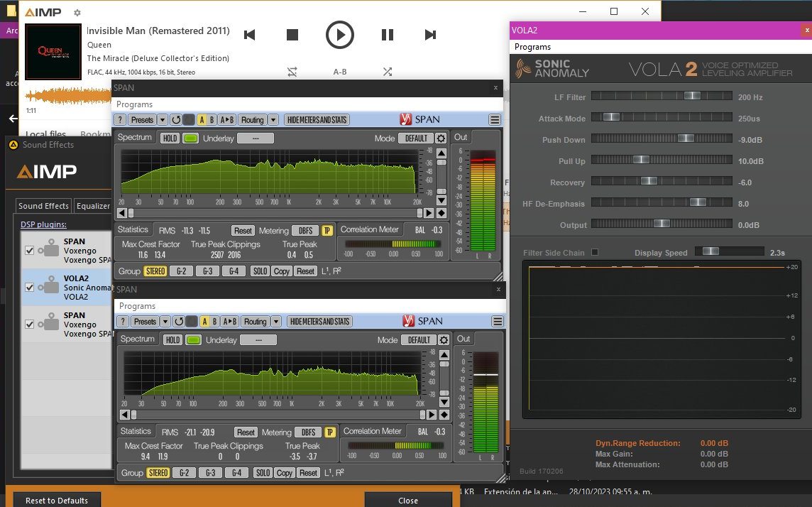Skip to next track in AIMP
Screen dimensions: 812x507
point(430,35)
